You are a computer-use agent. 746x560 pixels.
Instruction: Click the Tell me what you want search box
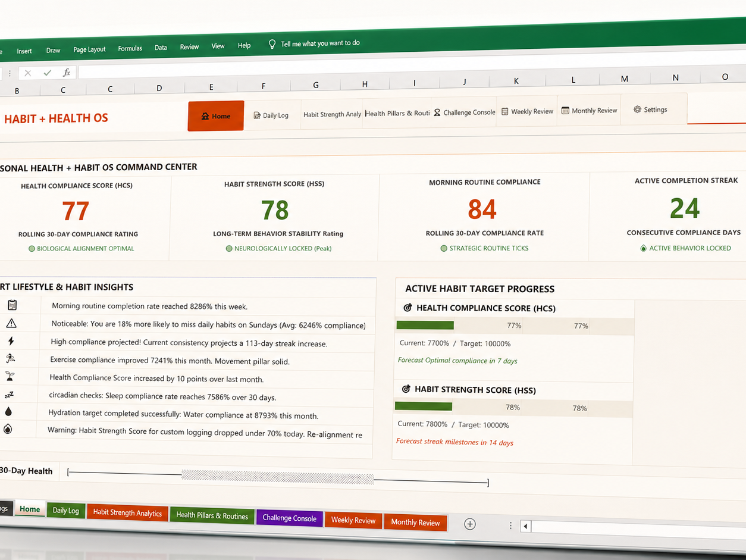tap(320, 43)
